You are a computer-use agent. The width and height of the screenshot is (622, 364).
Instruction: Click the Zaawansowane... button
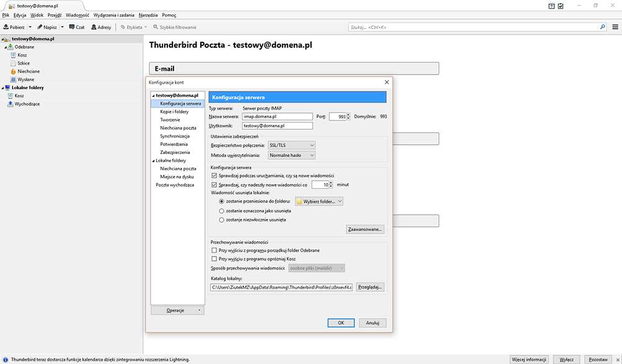pos(365,229)
